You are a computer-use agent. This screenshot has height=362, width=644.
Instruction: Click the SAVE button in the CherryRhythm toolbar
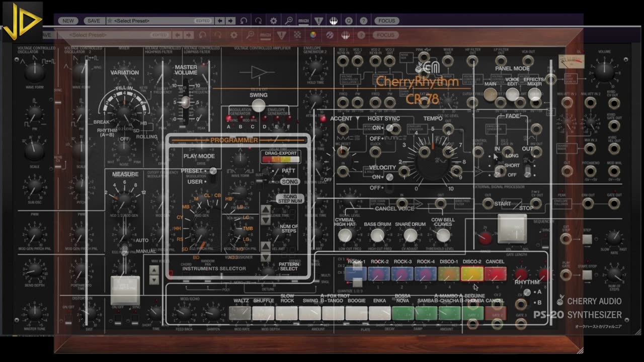94,21
